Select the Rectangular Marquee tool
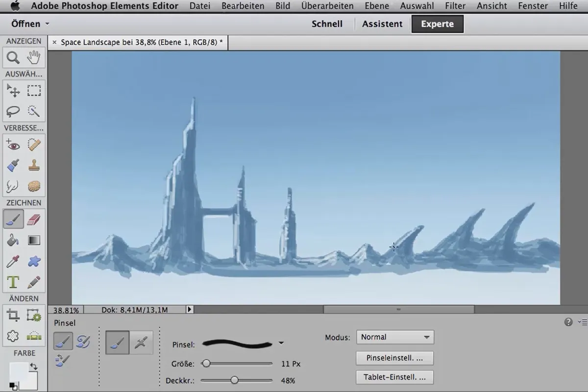 point(34,91)
